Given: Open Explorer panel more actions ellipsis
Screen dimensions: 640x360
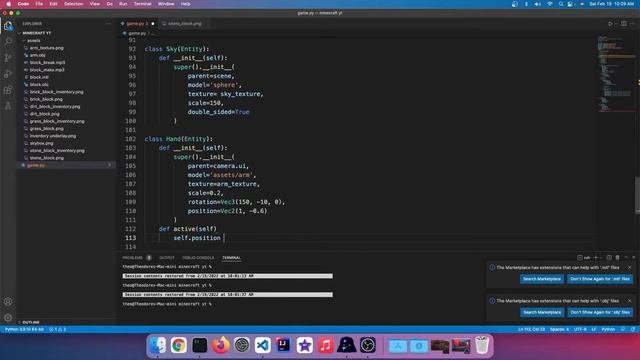Looking at the screenshot, I should click(108, 24).
